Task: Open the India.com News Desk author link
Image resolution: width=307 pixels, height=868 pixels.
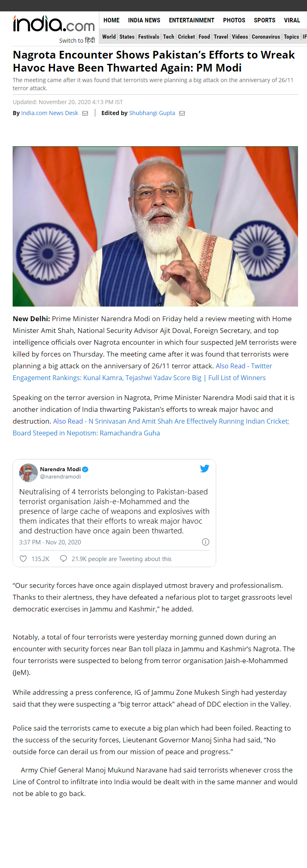Action: tap(50, 113)
